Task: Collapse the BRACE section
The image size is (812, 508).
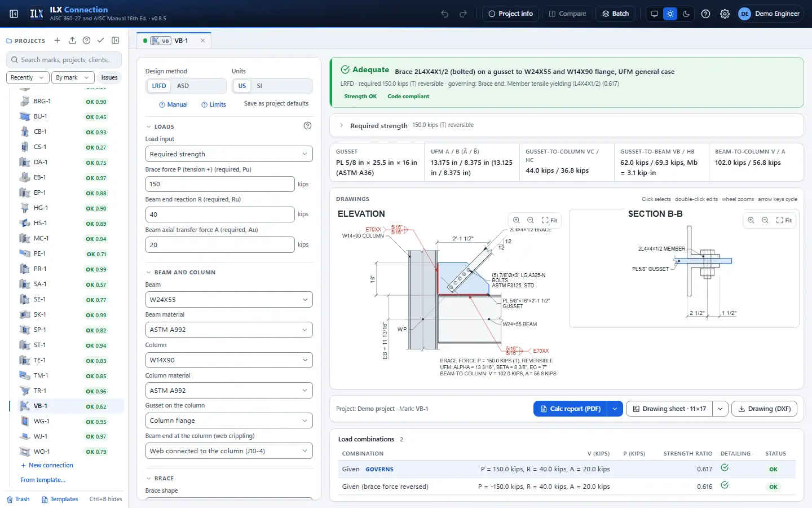Action: (x=160, y=478)
